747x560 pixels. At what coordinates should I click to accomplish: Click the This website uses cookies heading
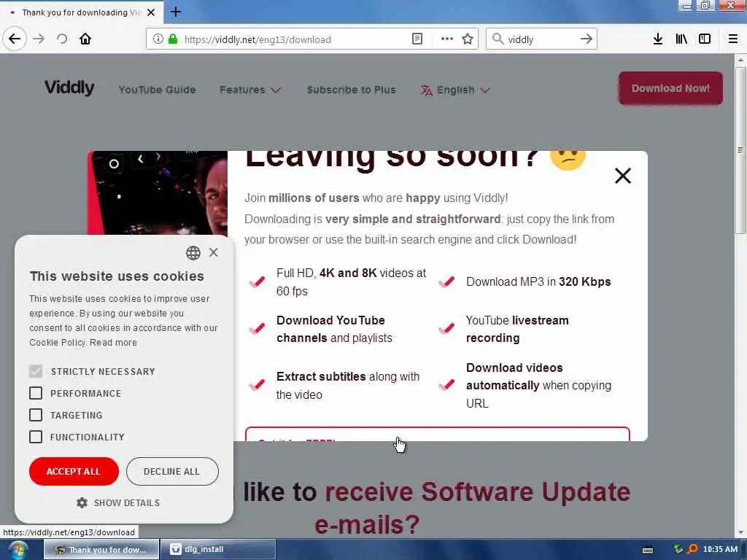point(117,276)
